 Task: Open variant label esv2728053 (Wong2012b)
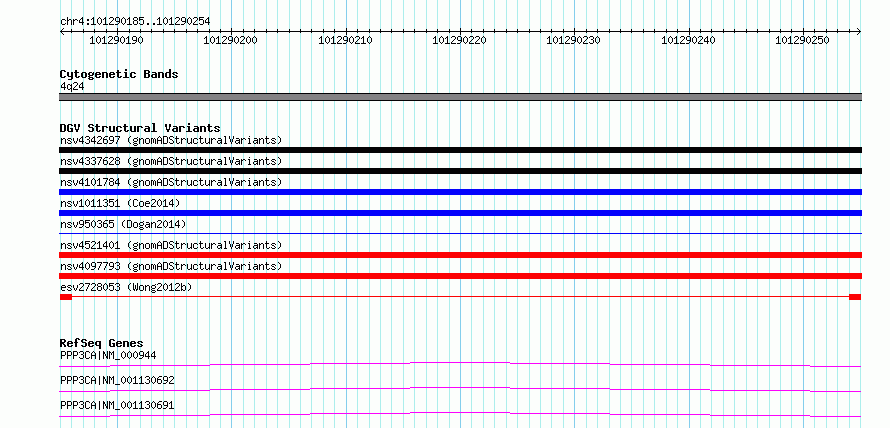click(126, 288)
